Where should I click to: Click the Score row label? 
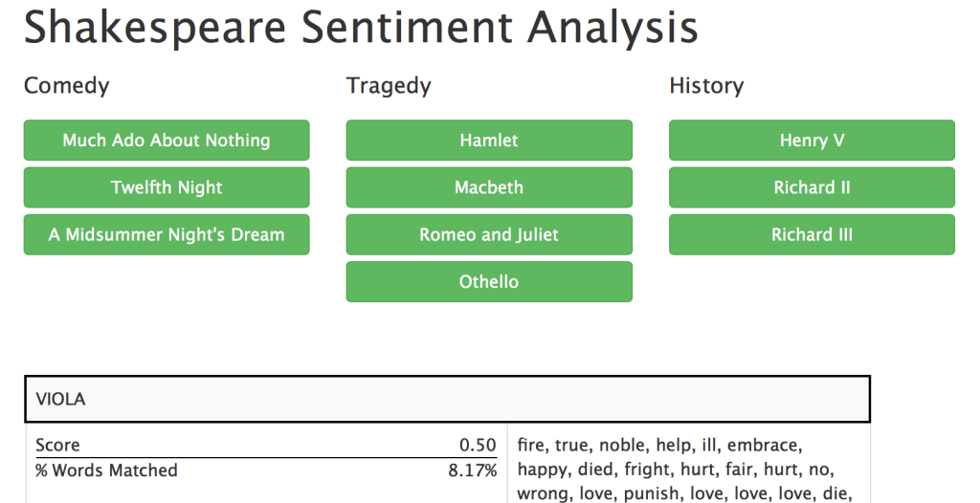[x=57, y=445]
